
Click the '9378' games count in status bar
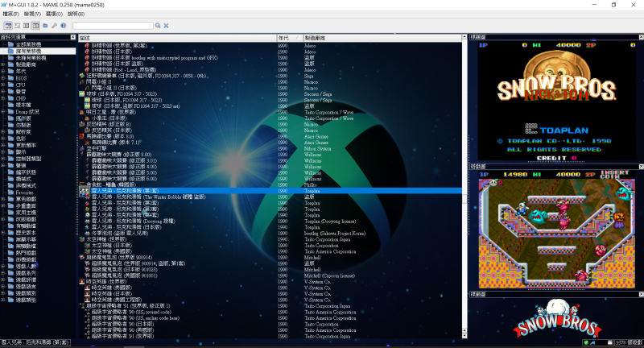(629, 342)
